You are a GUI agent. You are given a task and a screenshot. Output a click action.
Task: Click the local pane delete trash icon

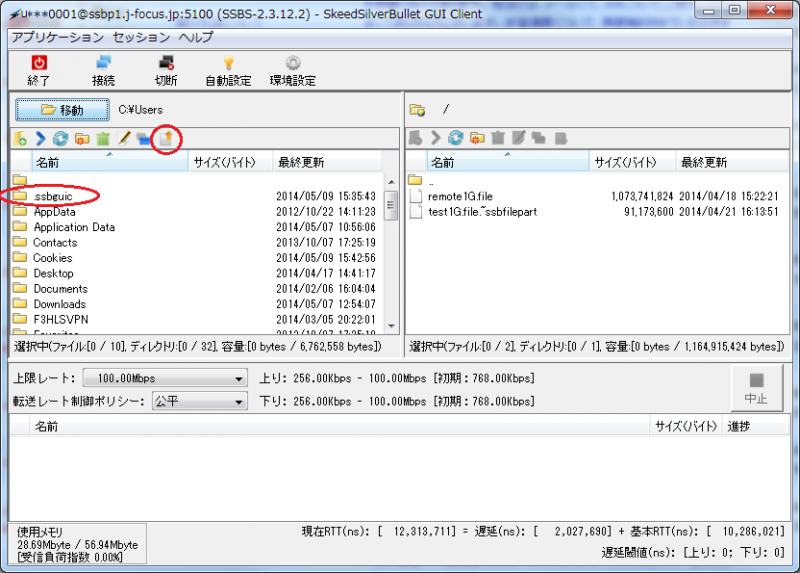[x=102, y=139]
